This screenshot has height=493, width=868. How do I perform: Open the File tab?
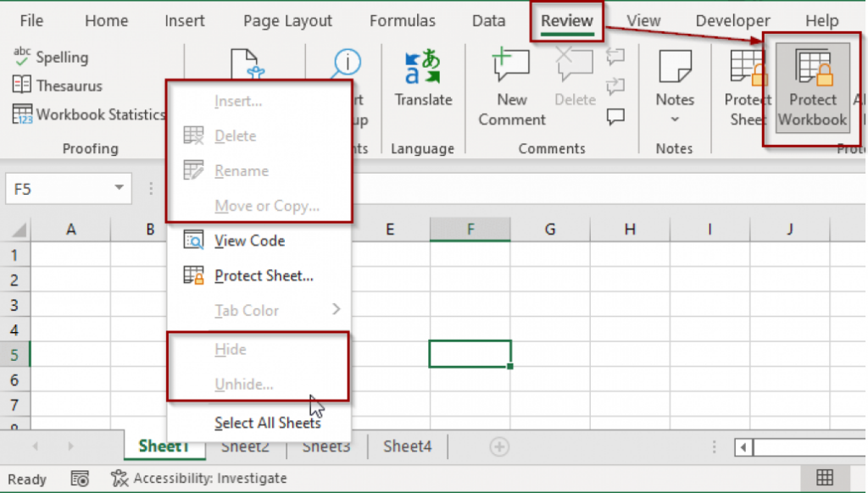(31, 20)
